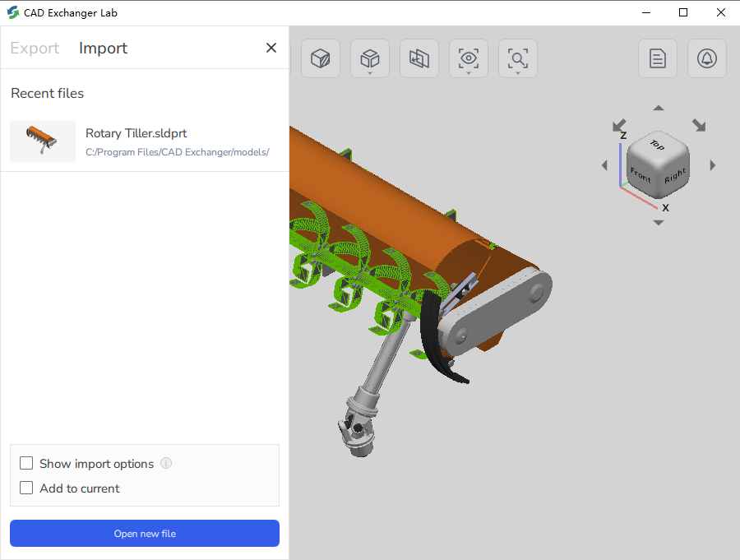Select the Import tab

103,49
